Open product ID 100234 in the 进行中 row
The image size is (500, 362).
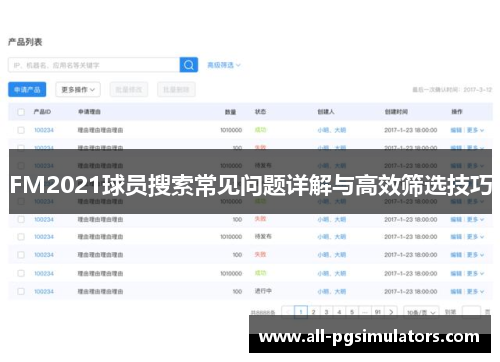point(44,291)
